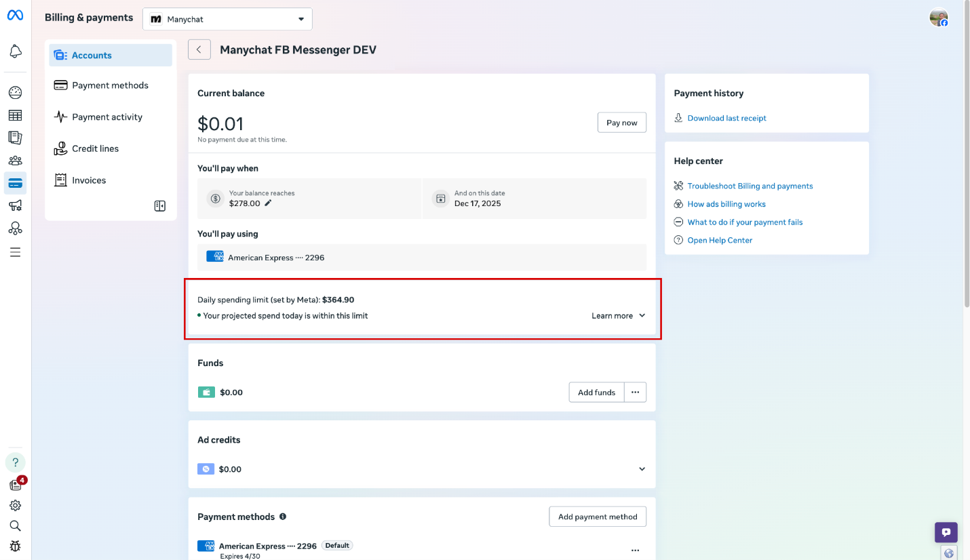This screenshot has height=560, width=970.
Task: Open the Manychat business account dropdown
Action: pyautogui.click(x=227, y=19)
